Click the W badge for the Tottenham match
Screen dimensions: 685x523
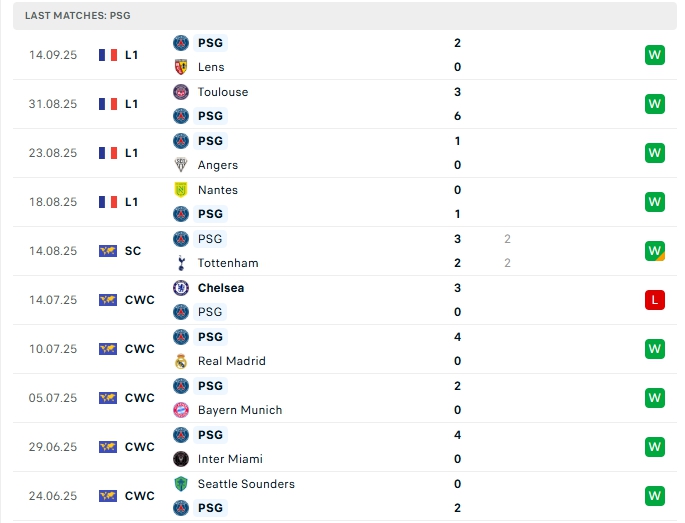click(x=655, y=251)
